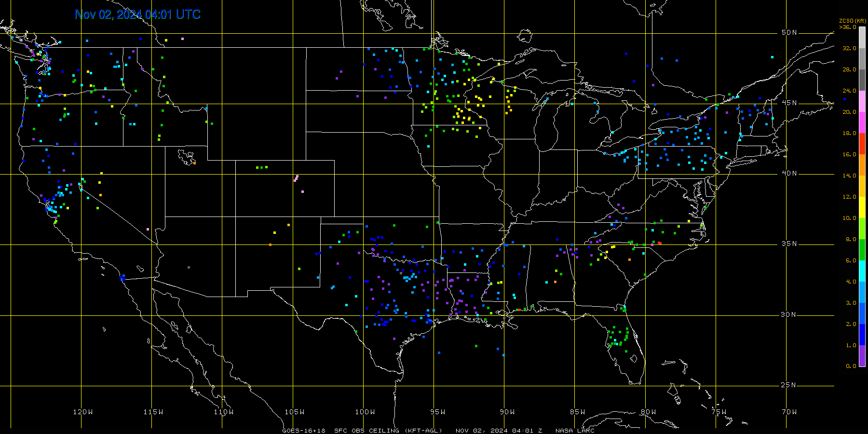Click the 'GOES-16+18' footer text

[304, 431]
